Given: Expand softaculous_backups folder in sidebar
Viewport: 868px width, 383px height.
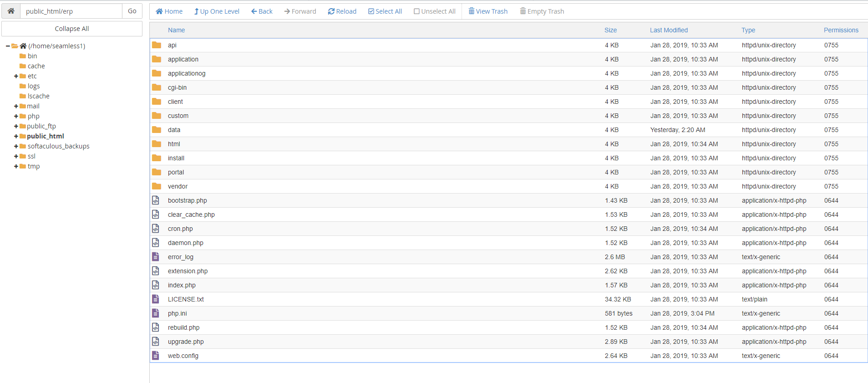Looking at the screenshot, I should pos(16,146).
